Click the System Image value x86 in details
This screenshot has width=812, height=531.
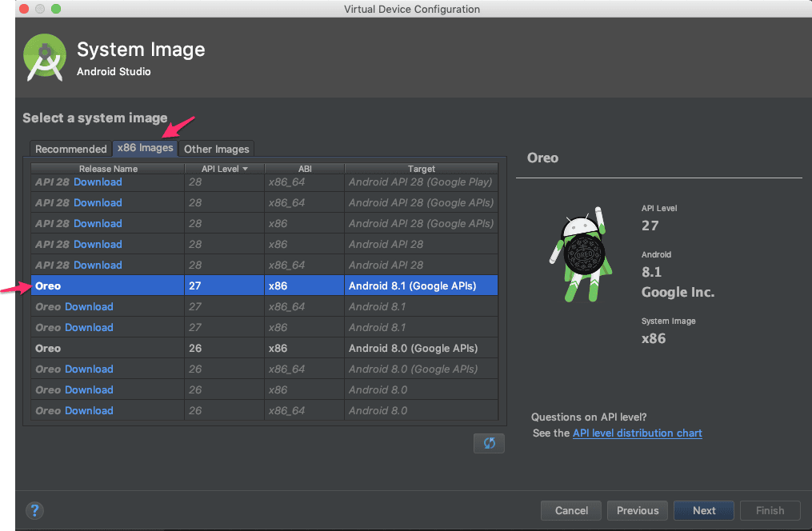654,338
